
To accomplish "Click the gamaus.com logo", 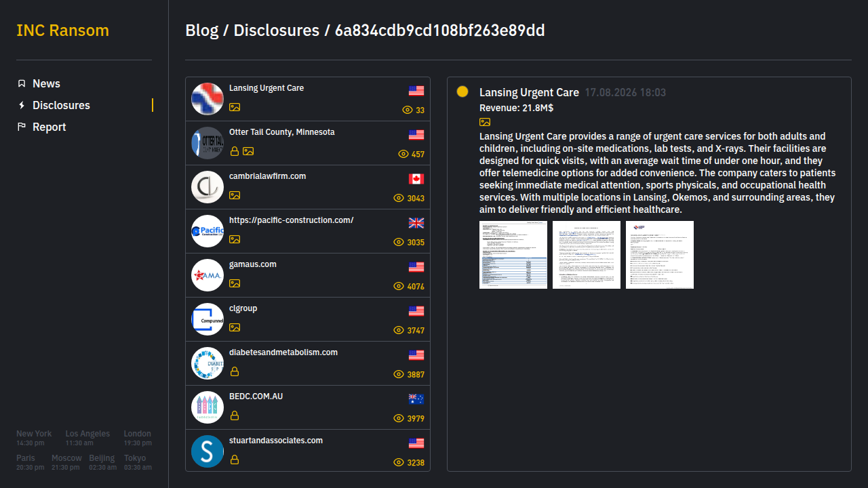I will [x=208, y=275].
